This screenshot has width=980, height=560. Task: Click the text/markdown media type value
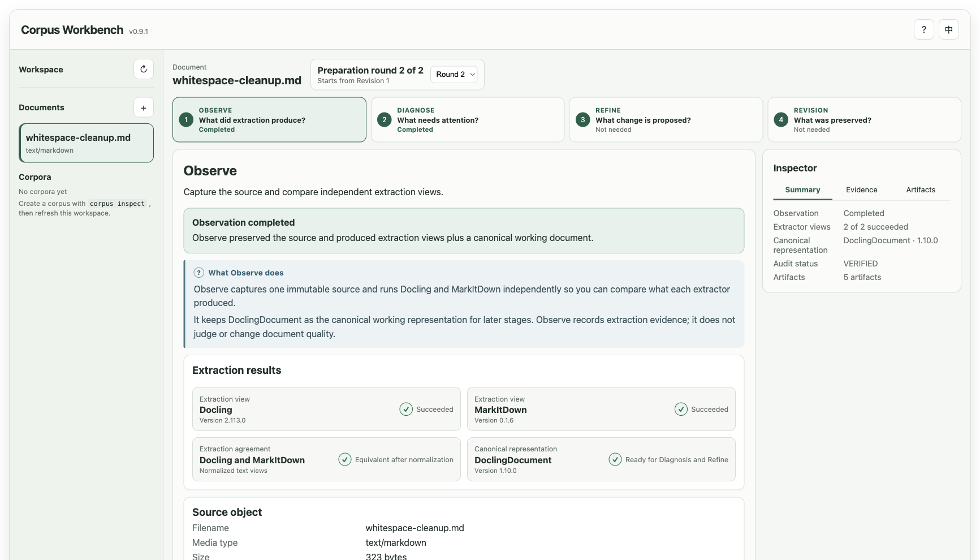(x=396, y=542)
